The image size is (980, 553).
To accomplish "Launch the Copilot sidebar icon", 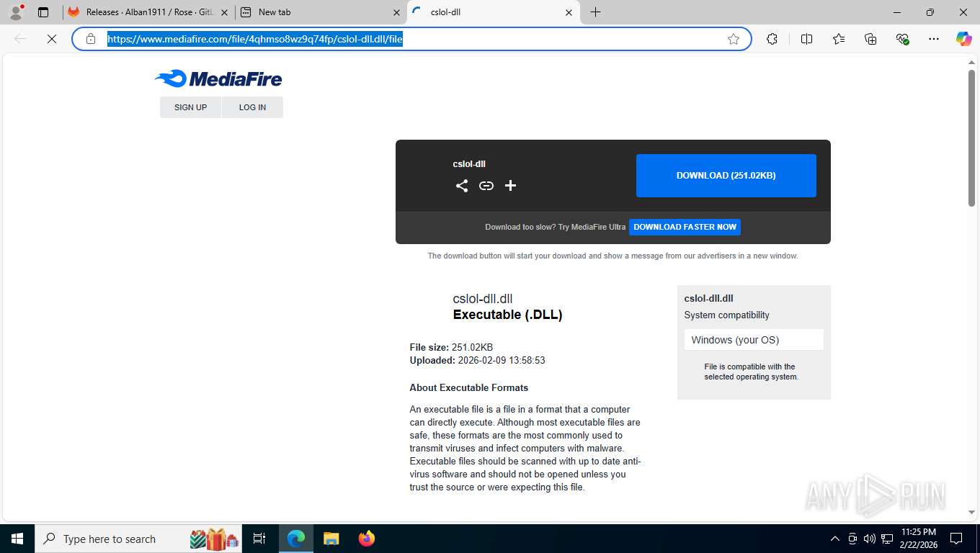I will click(x=964, y=39).
